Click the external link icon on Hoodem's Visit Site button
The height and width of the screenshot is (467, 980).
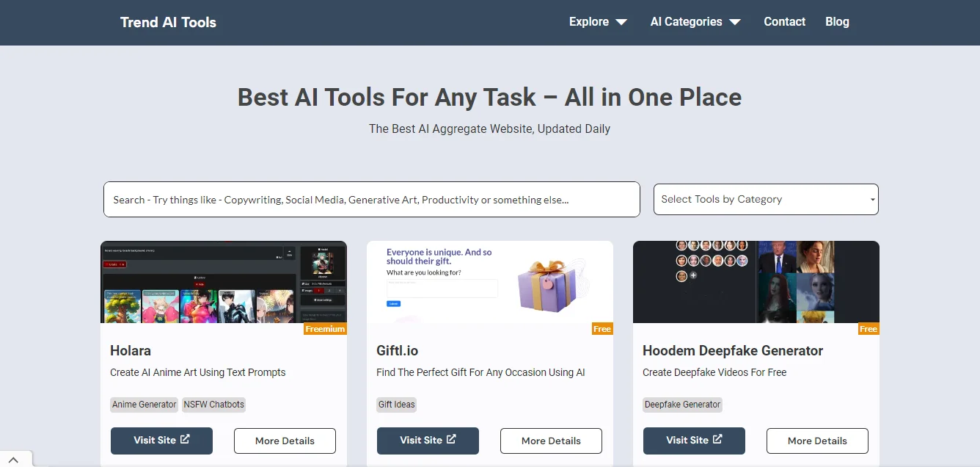click(717, 441)
